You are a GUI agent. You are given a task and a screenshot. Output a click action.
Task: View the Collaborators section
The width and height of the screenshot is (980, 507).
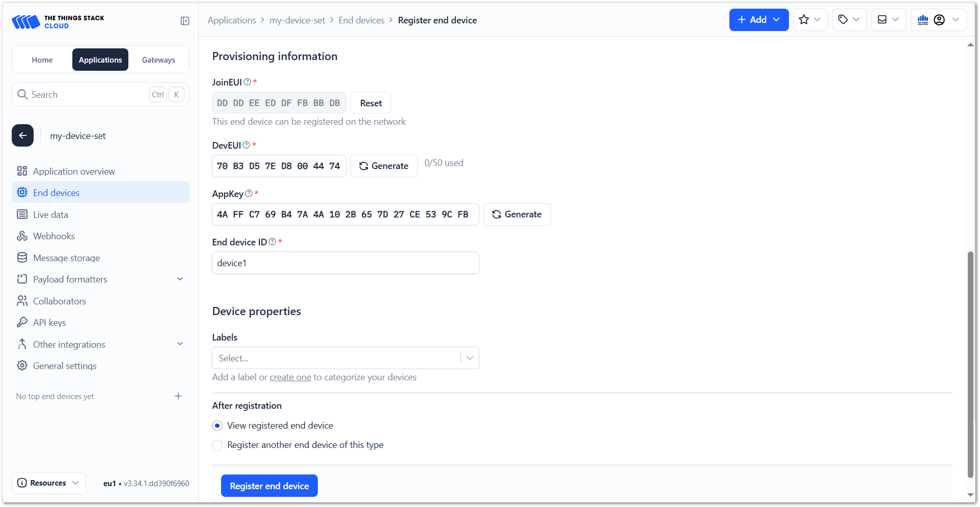tap(59, 301)
